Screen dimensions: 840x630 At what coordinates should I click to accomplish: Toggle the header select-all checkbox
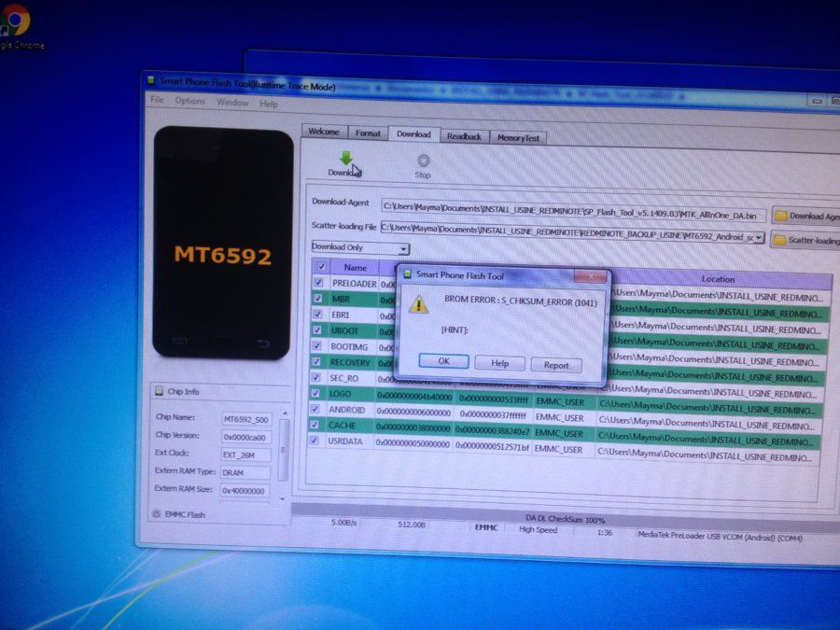click(x=321, y=266)
